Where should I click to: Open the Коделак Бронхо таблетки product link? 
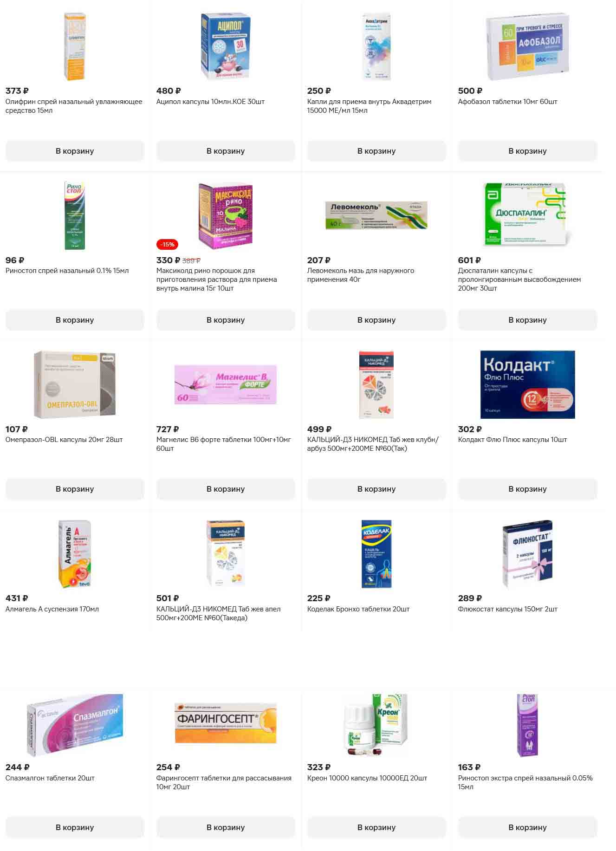pyautogui.click(x=358, y=609)
